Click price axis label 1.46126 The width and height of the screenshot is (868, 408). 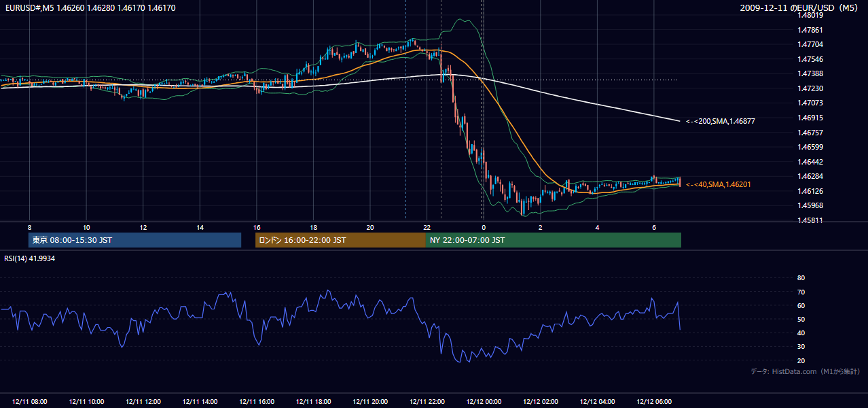tap(811, 191)
